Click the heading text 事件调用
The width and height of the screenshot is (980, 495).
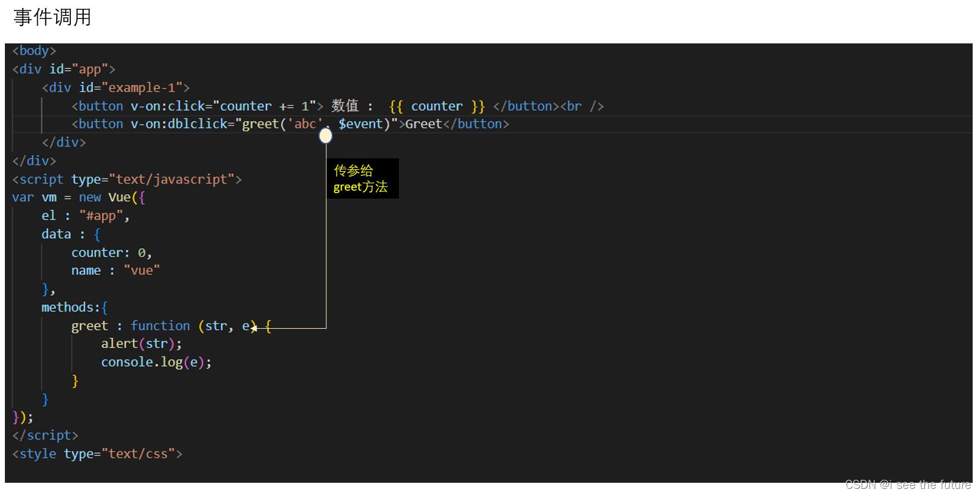coord(53,17)
